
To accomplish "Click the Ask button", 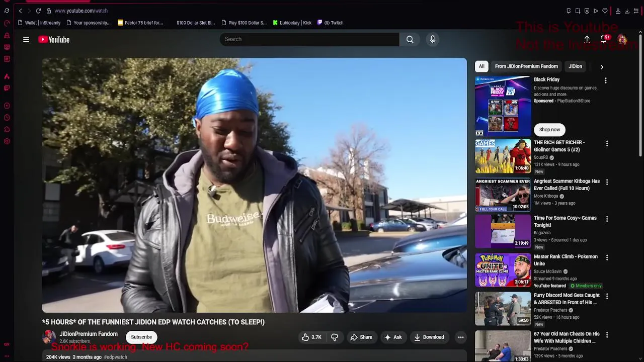I will click(393, 337).
